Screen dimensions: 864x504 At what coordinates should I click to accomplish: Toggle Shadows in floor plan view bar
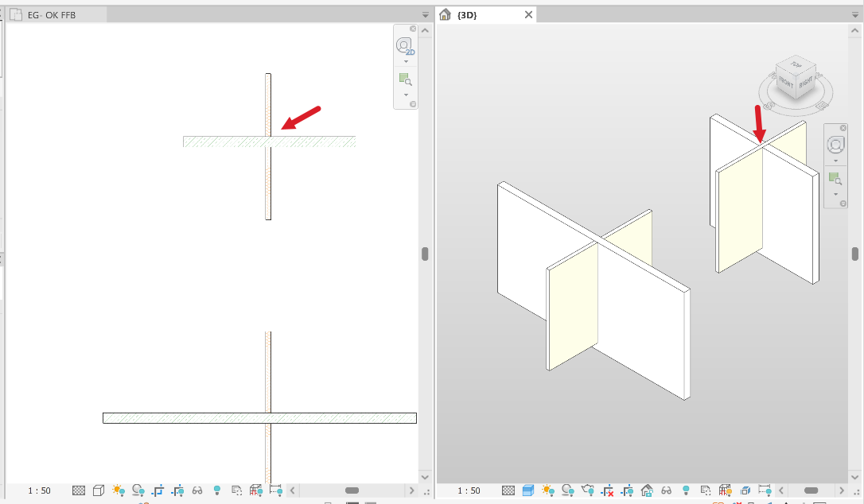click(x=138, y=490)
